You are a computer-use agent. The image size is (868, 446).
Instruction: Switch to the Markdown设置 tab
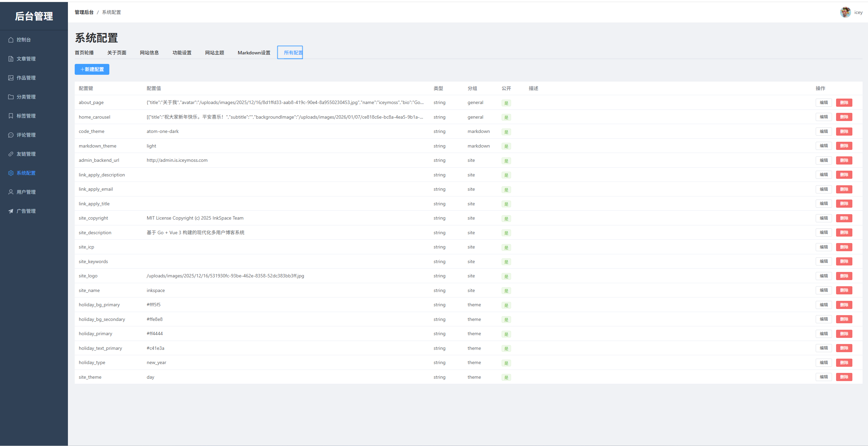pos(254,53)
